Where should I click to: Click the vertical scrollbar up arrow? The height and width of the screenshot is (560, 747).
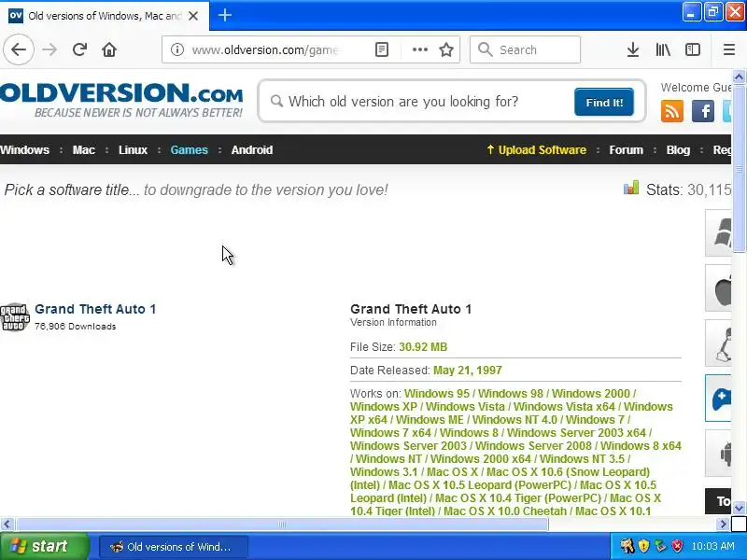(739, 77)
